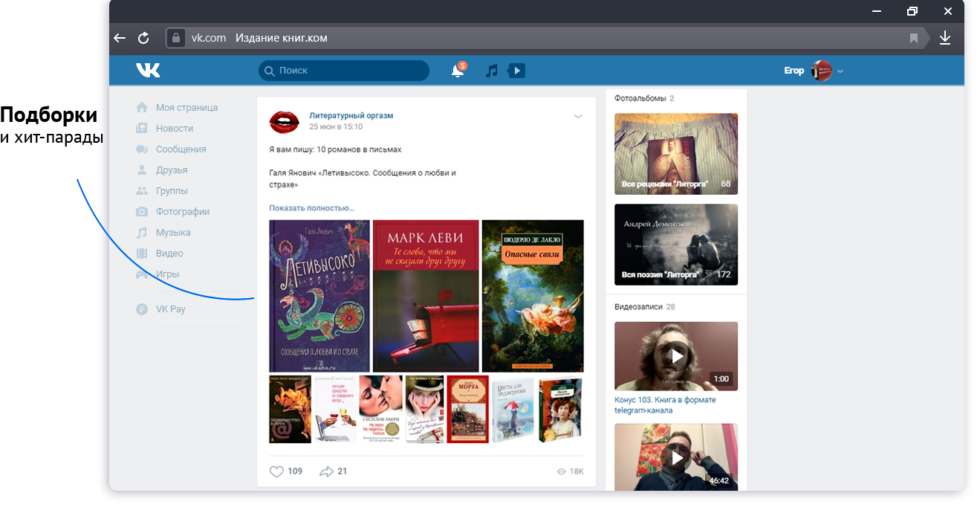Click gamepad icon beside Игры
Image resolution: width=980 pixels, height=519 pixels.
[x=142, y=274]
